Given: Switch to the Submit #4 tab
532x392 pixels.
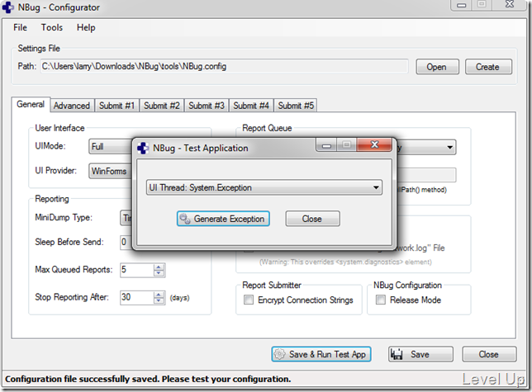Looking at the screenshot, I should pyautogui.click(x=251, y=106).
